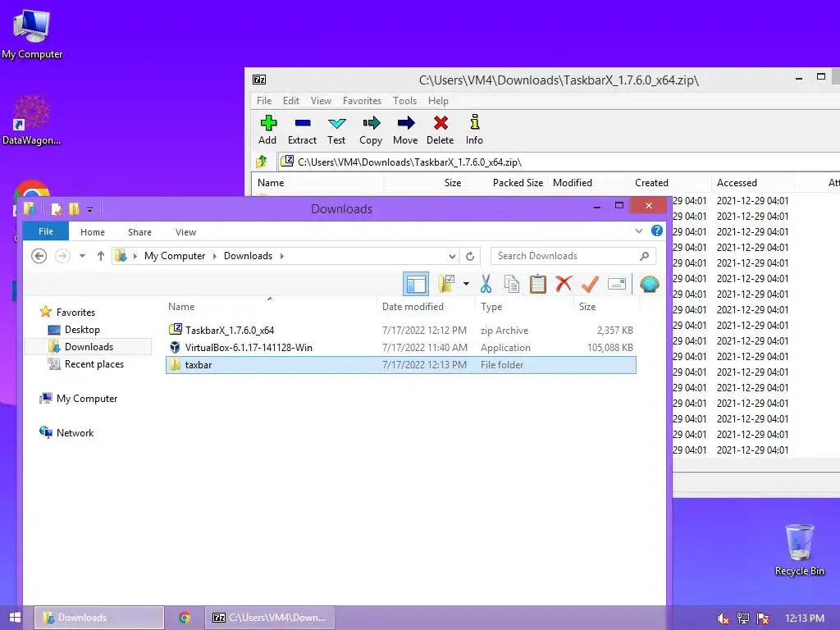Open the Quick Access Toolbar customize dropdown
This screenshot has height=630, width=840.
click(x=90, y=209)
